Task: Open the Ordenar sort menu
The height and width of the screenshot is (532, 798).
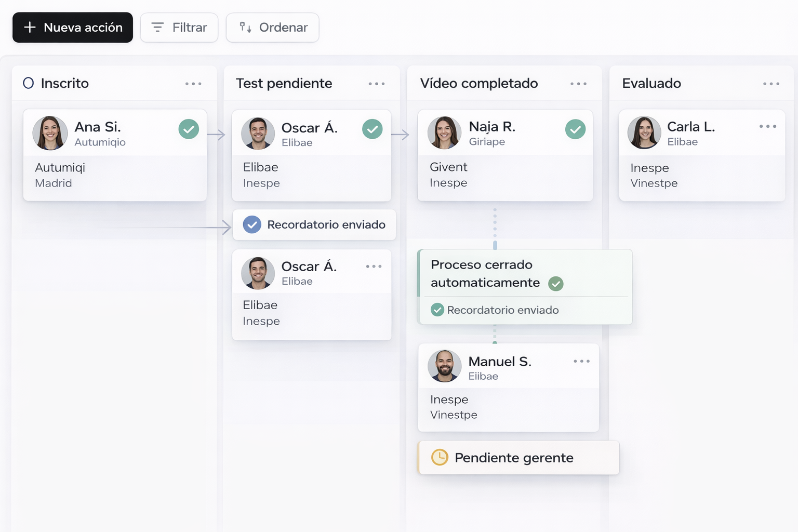Action: pyautogui.click(x=273, y=28)
